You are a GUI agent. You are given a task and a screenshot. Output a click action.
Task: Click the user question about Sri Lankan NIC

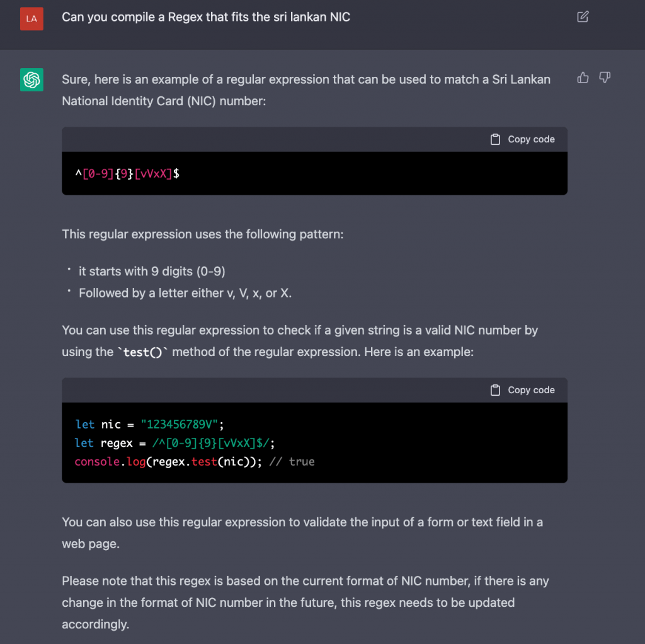click(x=206, y=17)
